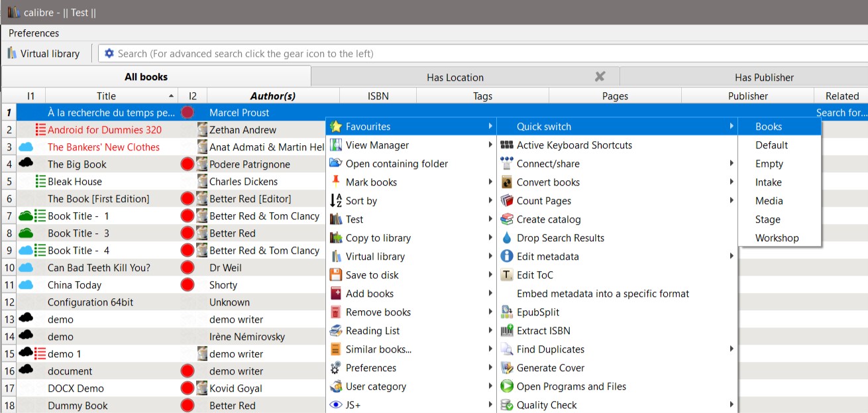Click the Quality Check icon

507,405
